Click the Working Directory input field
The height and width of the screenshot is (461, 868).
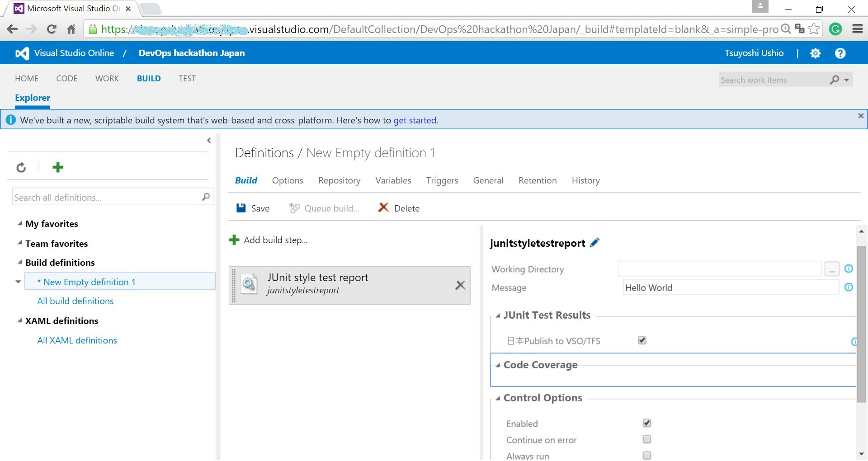click(x=720, y=268)
